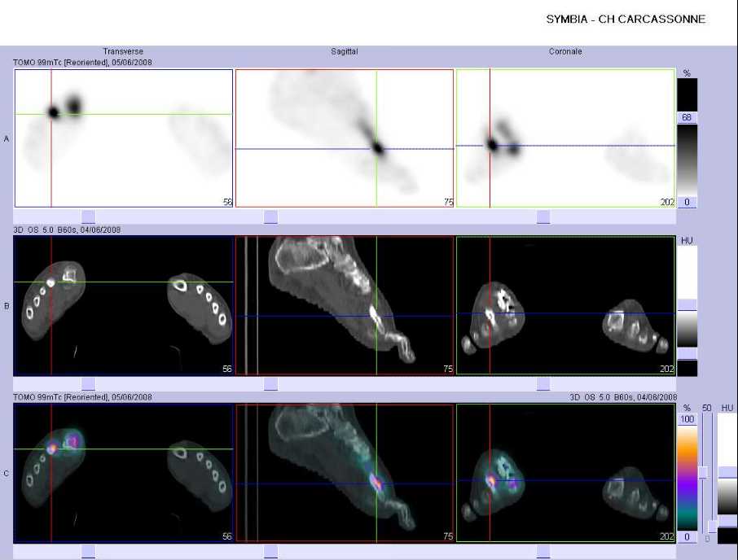Move the row A transverse slice slider thumb

pos(89,217)
